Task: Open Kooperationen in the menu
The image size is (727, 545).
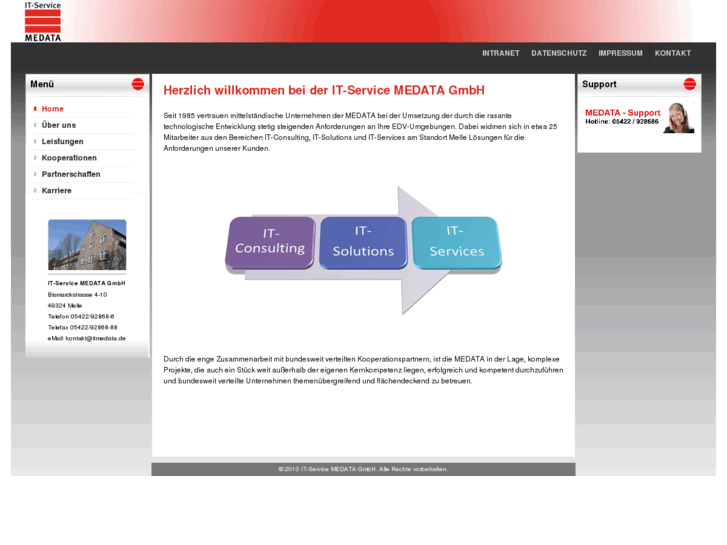Action: 69,158
